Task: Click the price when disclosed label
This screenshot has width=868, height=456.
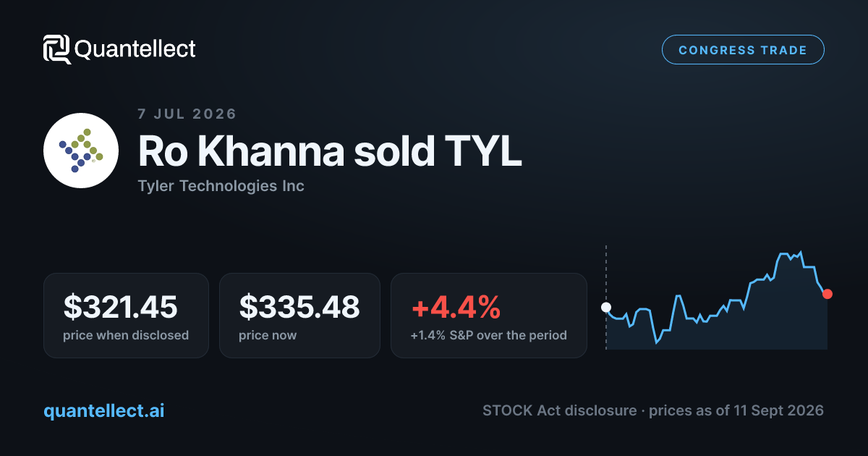Action: [126, 335]
